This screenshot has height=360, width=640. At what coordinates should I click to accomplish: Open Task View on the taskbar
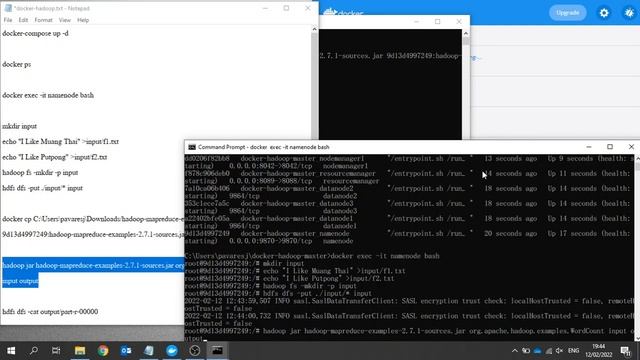tap(56, 351)
